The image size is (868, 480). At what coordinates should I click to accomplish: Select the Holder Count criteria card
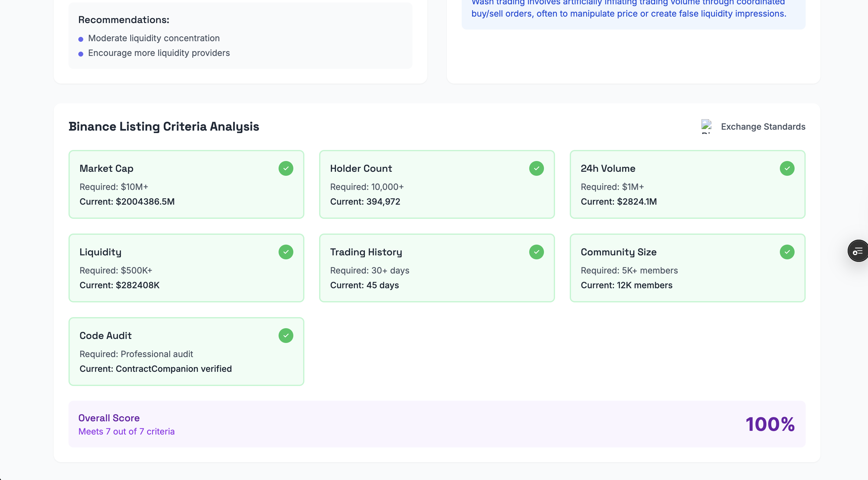pyautogui.click(x=437, y=185)
